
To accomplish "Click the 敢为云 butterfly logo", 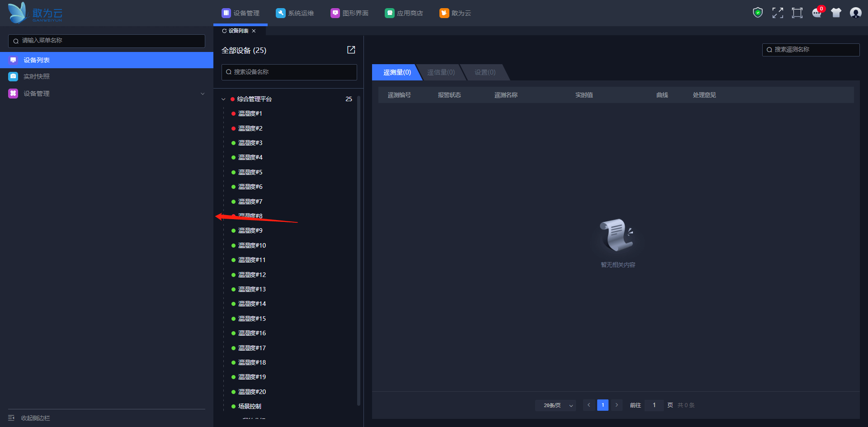I will (18, 13).
